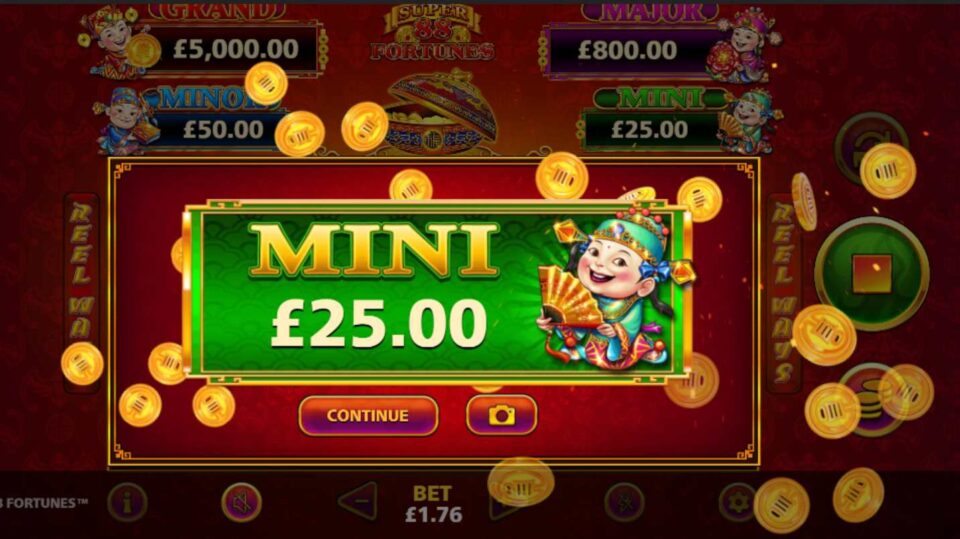This screenshot has width=960, height=539.
Task: Click the turbo lightning icon
Action: [x=624, y=503]
